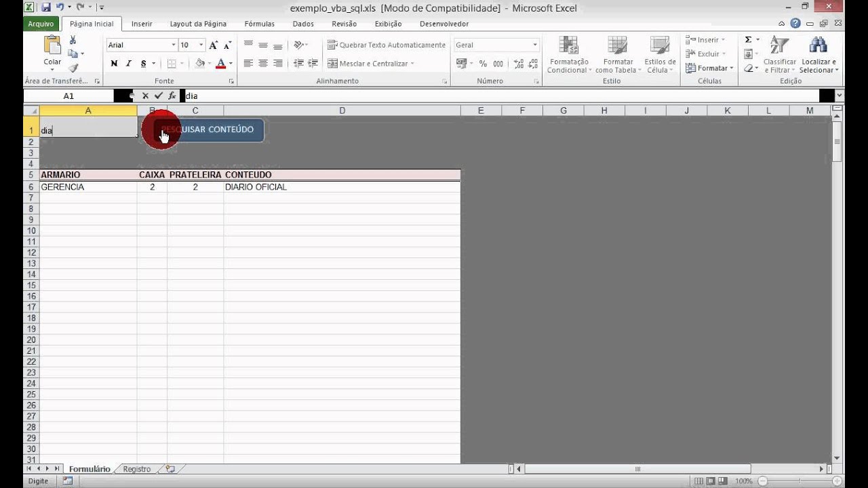Open Estilos de Célula gallery
868x488 pixels.
pyautogui.click(x=660, y=54)
